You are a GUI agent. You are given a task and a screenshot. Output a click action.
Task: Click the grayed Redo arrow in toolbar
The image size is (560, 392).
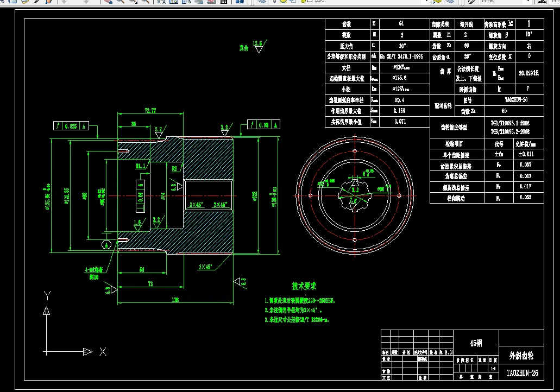[86, 2]
